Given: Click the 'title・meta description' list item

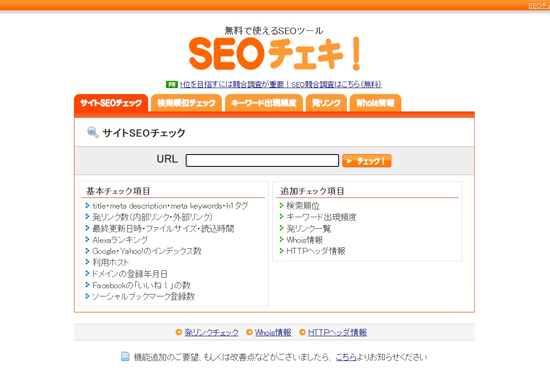Looking at the screenshot, I should [x=170, y=206].
